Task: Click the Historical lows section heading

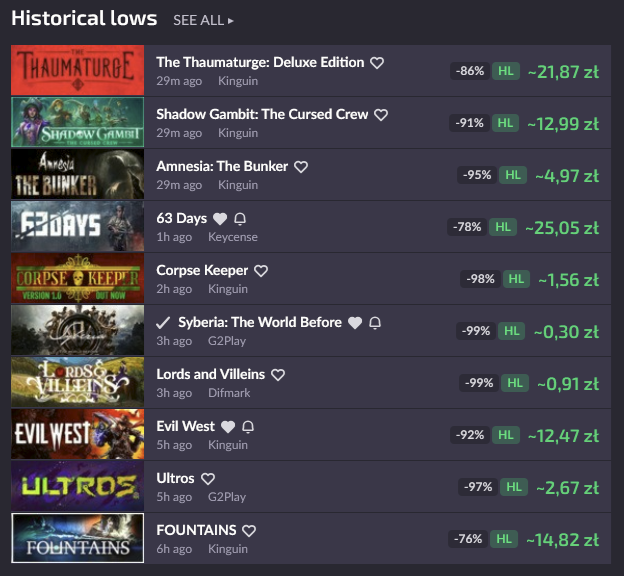Action: pyautogui.click(x=84, y=18)
